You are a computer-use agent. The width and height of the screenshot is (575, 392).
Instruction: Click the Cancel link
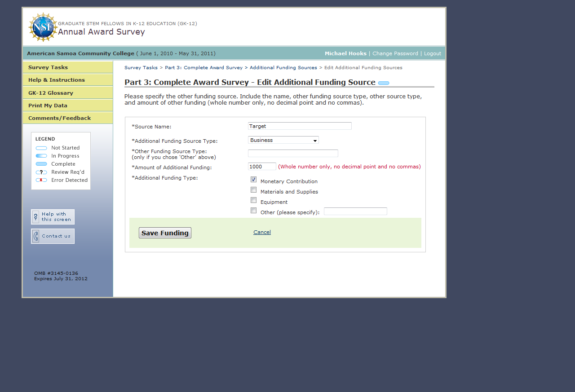tap(262, 232)
